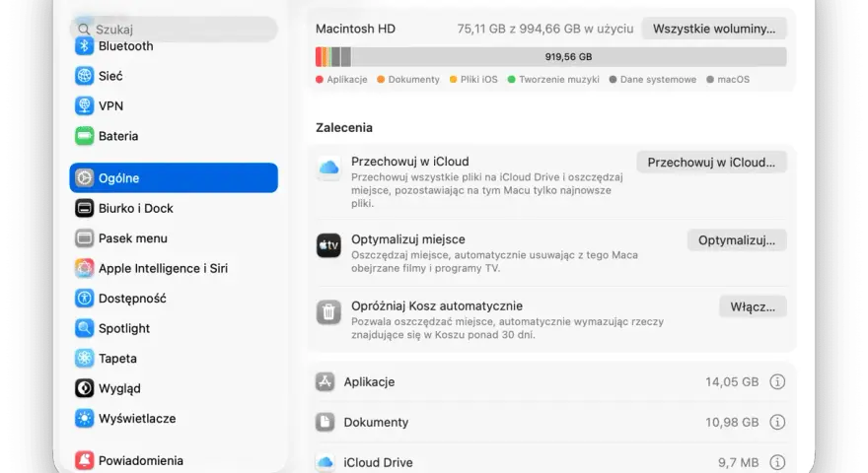This screenshot has width=868, height=473.
Task: Select the Wygląd appearance icon
Action: (84, 388)
